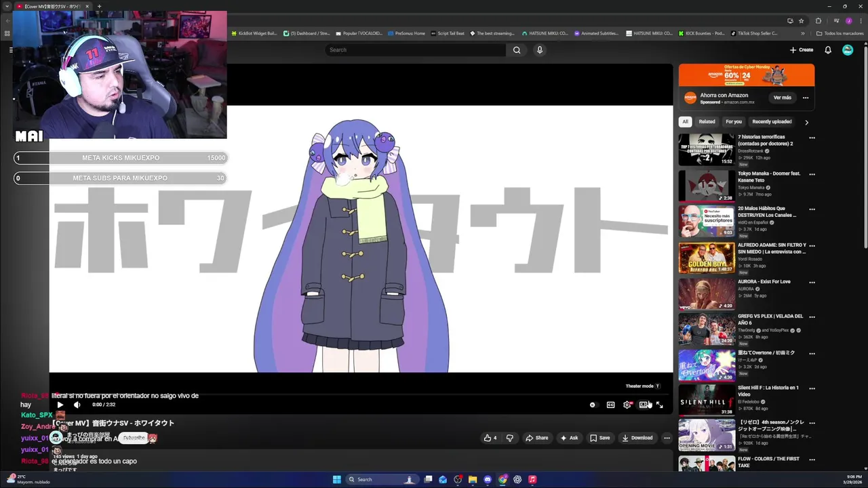868x488 pixels.
Task: Play the video with the play button
Action: pos(60,405)
